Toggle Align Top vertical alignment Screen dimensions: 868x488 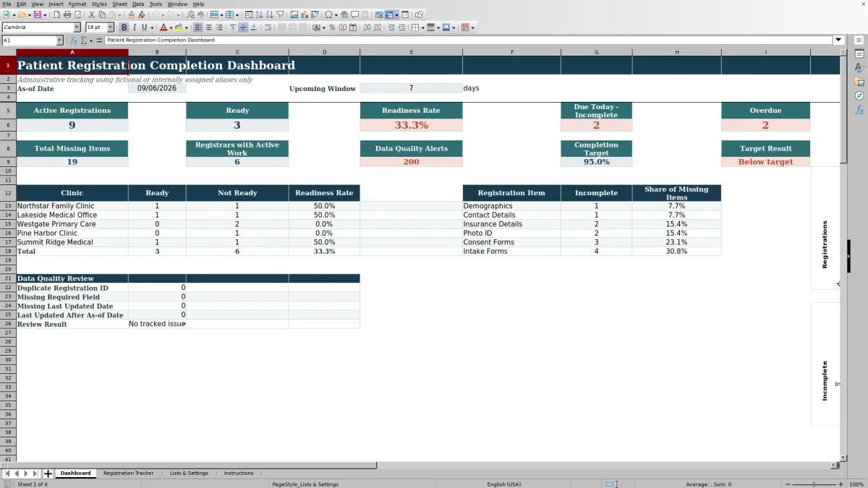click(x=233, y=27)
